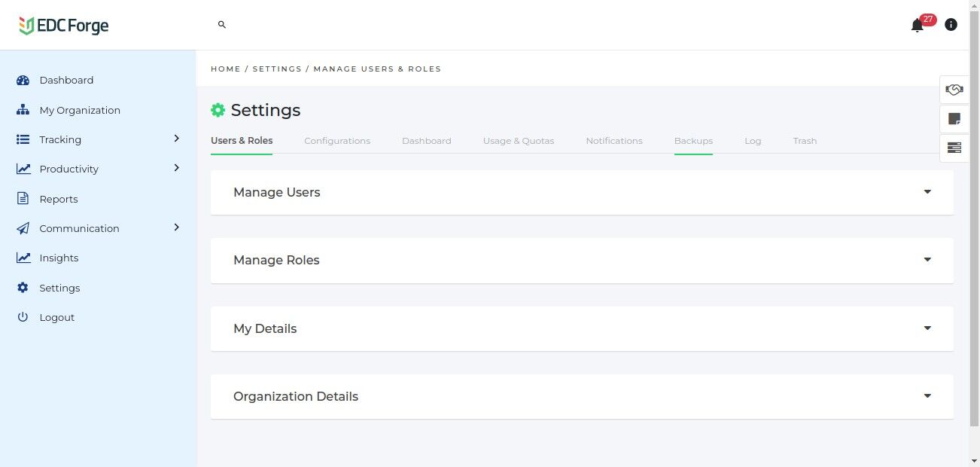Expand the Manage Roles section
Viewport: 980px width, 467px height.
(927, 260)
